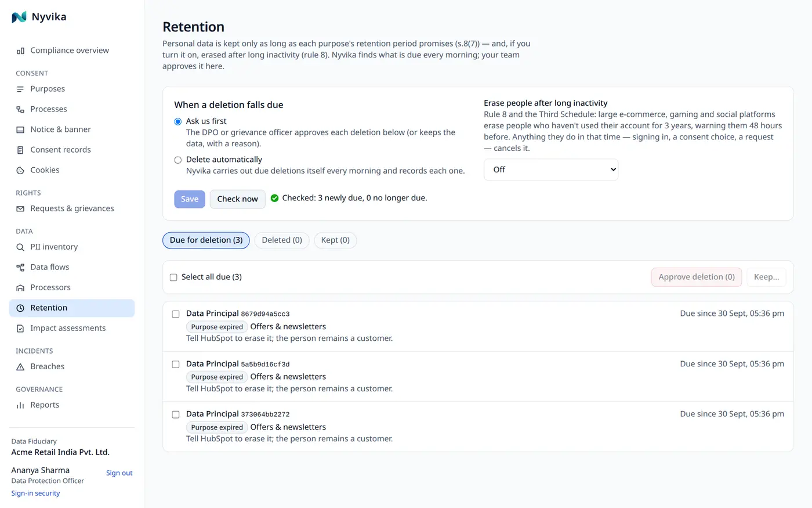Click the Consent records document icon
812x508 pixels.
[x=20, y=150]
